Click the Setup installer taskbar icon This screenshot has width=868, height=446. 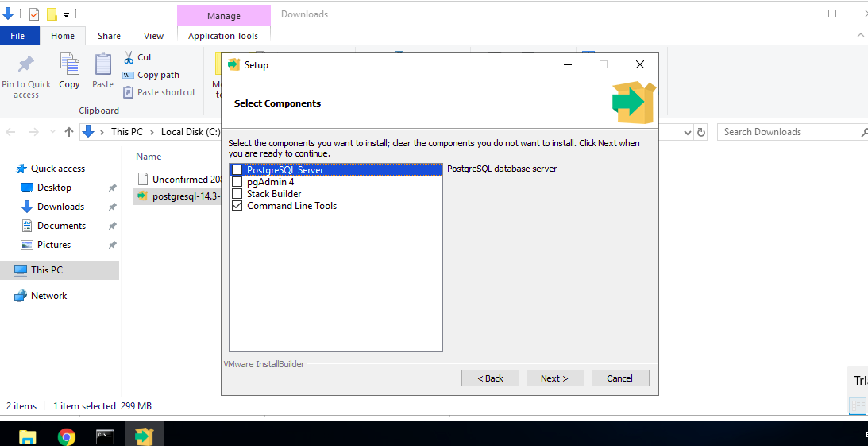click(x=144, y=437)
